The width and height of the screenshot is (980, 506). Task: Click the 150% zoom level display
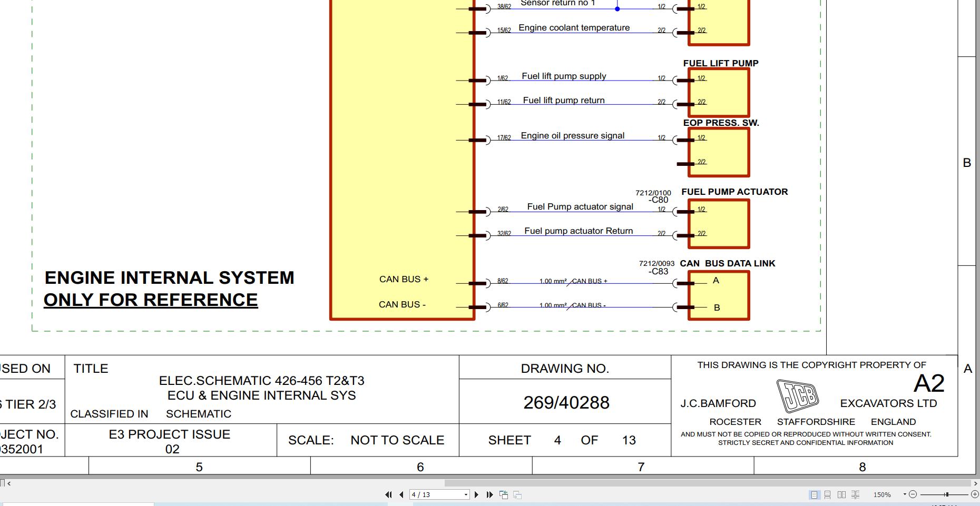(x=881, y=494)
